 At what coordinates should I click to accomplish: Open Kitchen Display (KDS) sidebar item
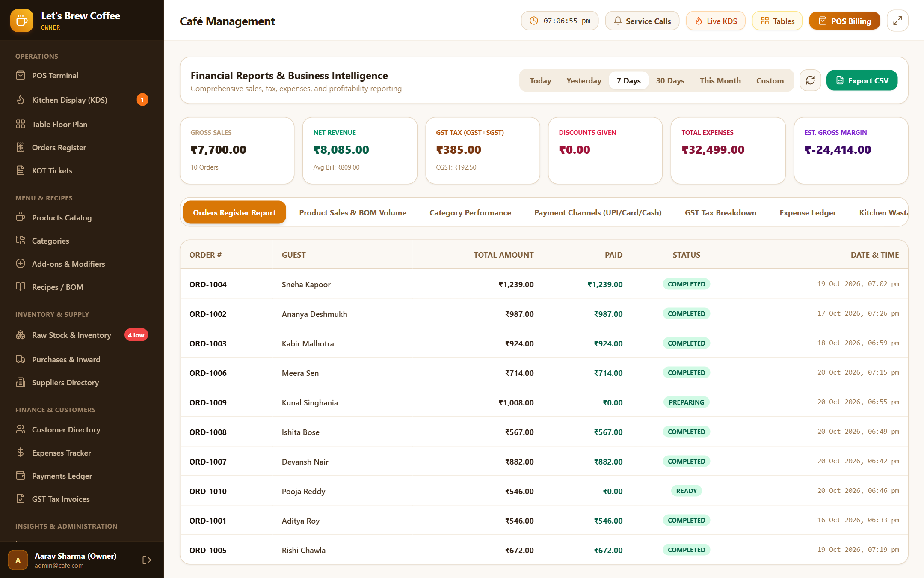[82, 100]
